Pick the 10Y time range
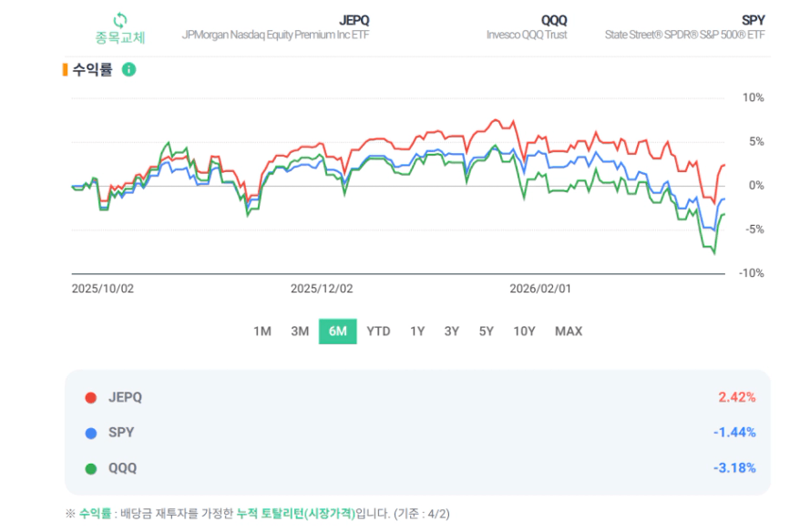The image size is (810, 532). [x=524, y=331]
